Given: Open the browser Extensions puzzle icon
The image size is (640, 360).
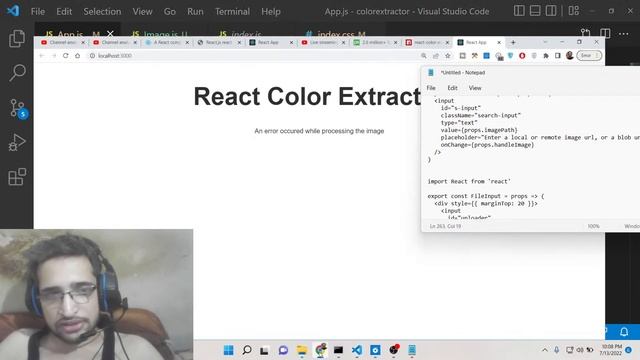Looking at the screenshot, I should [x=546, y=56].
